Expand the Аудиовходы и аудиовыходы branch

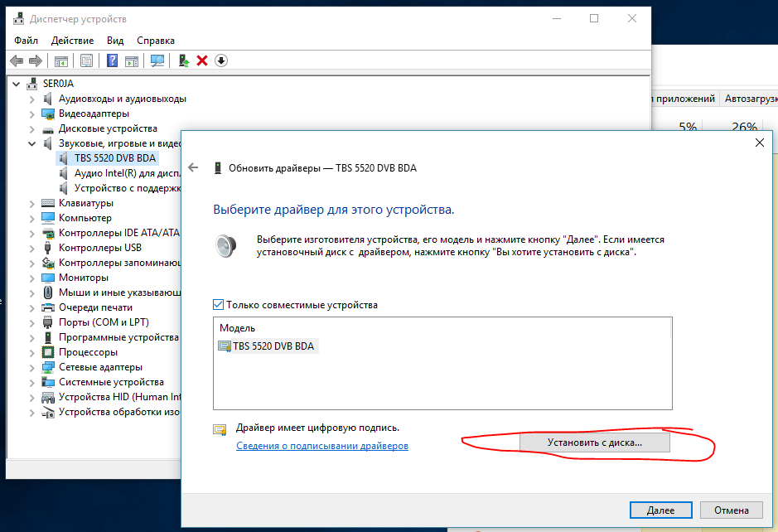31,99
